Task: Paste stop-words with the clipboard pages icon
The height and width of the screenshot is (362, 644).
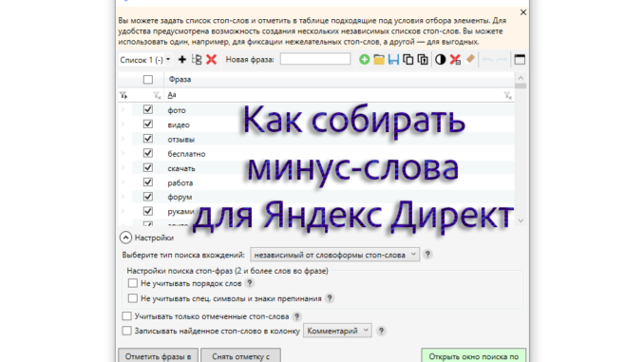Action: point(423,60)
